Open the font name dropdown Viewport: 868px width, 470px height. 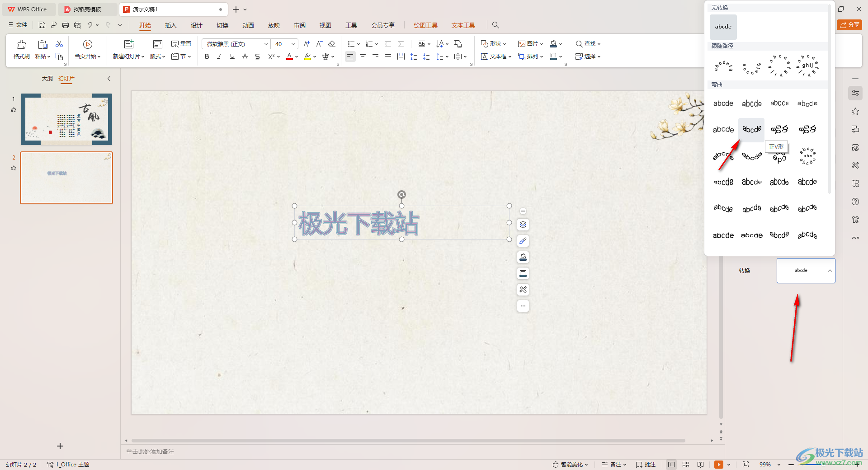tap(266, 44)
